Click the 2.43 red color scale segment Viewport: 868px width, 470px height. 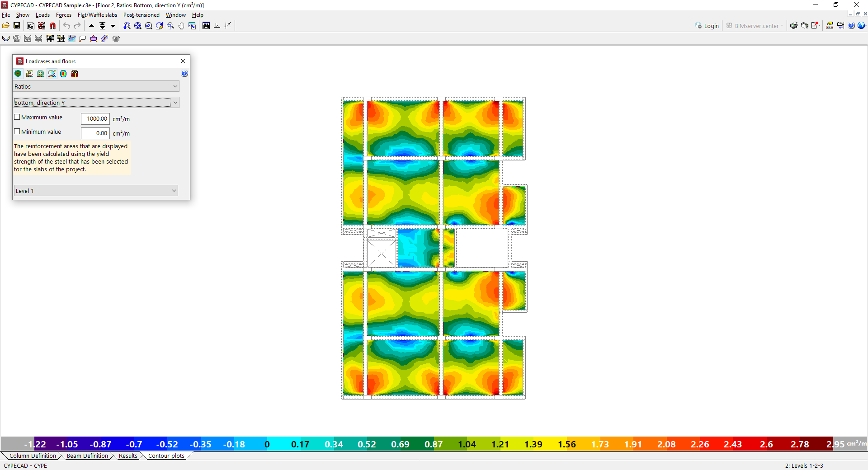[733, 444]
